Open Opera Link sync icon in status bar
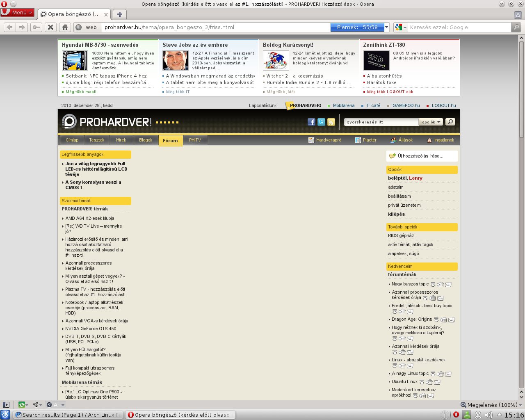 [x=21, y=405]
